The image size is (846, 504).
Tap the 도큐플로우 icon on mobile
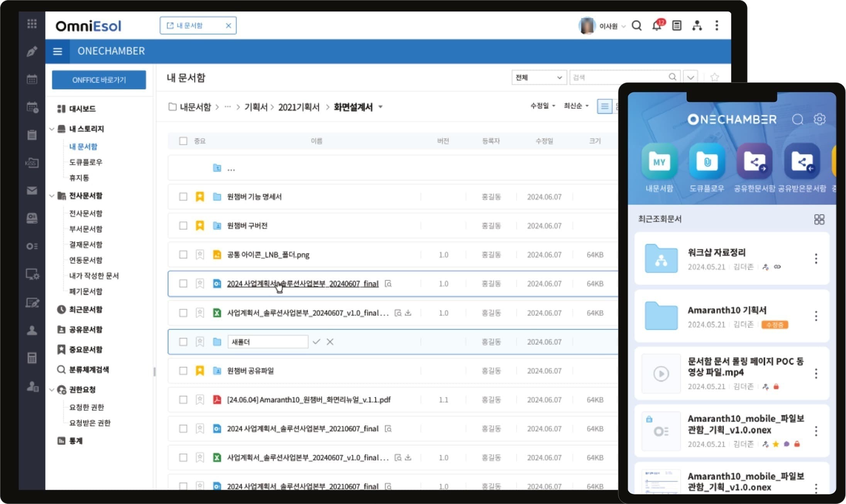pyautogui.click(x=707, y=161)
